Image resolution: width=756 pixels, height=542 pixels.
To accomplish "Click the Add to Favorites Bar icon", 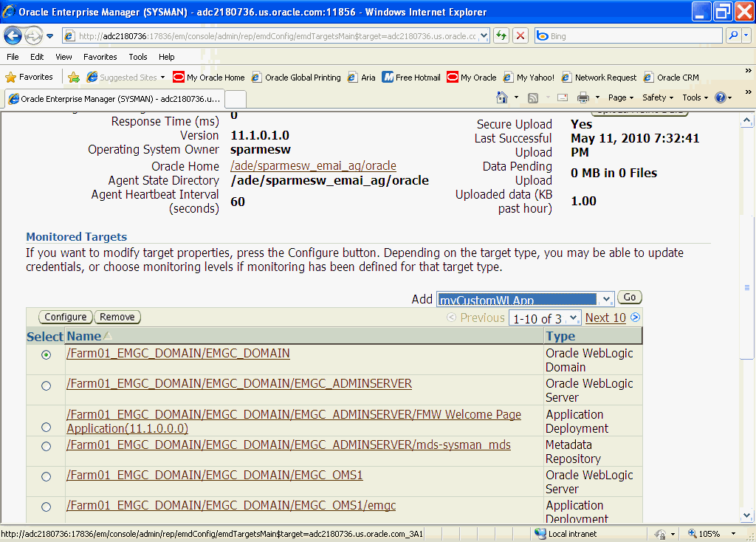I will (74, 77).
